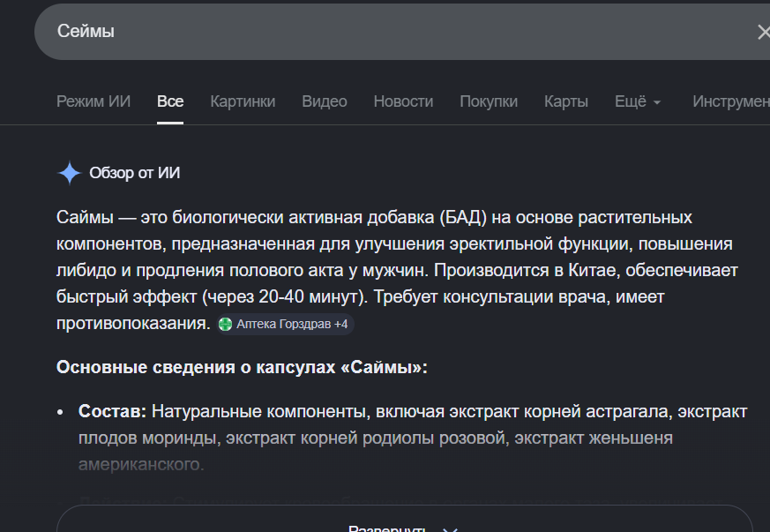Viewport: 770px width, 532px height.
Task: Click the green Аптека Гордрав source icon
Action: 226,325
